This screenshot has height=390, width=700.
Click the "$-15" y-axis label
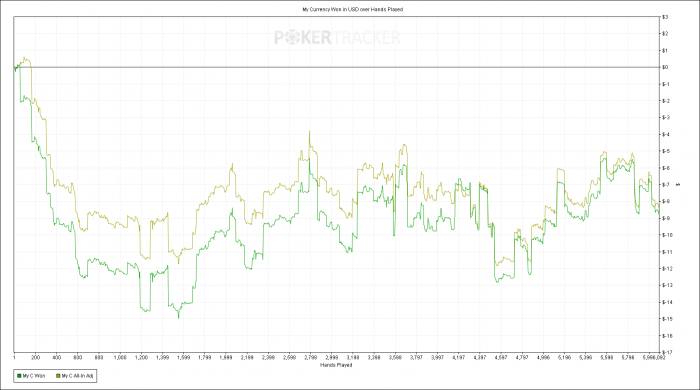point(667,319)
